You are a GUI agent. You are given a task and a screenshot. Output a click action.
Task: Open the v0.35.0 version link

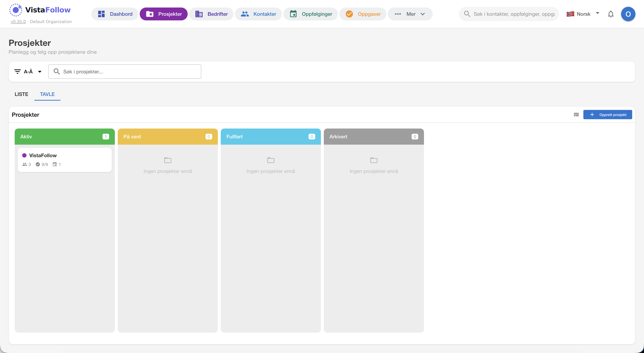coord(18,22)
